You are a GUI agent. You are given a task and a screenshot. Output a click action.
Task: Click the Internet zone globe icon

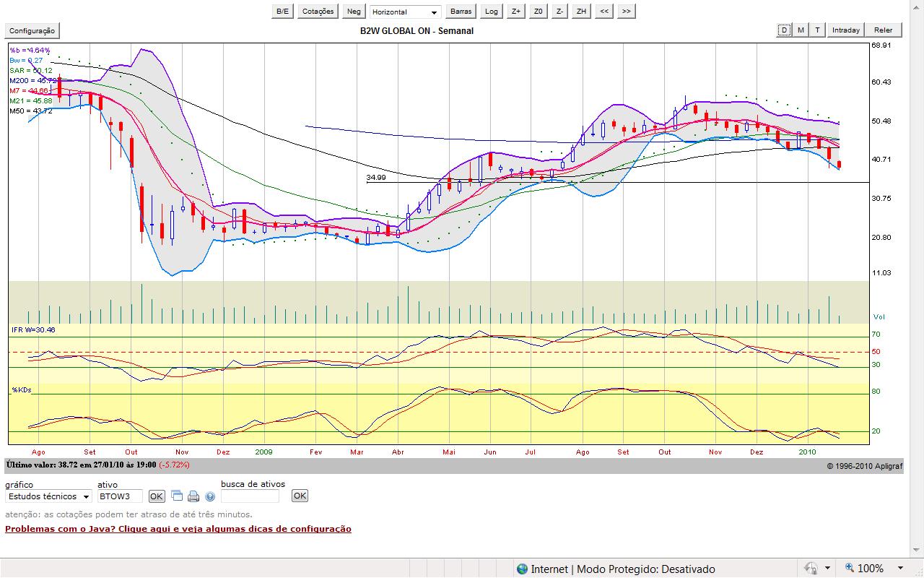point(522,569)
